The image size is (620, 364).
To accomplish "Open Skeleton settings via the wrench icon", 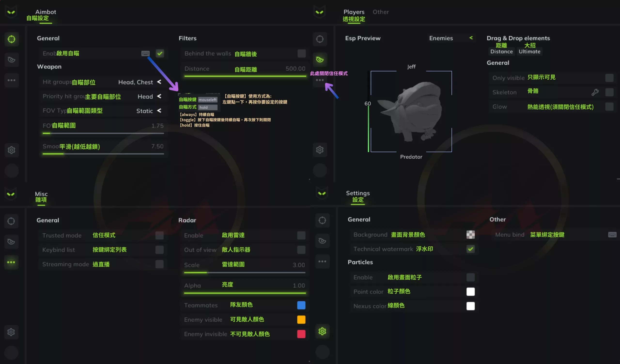I will 595,92.
